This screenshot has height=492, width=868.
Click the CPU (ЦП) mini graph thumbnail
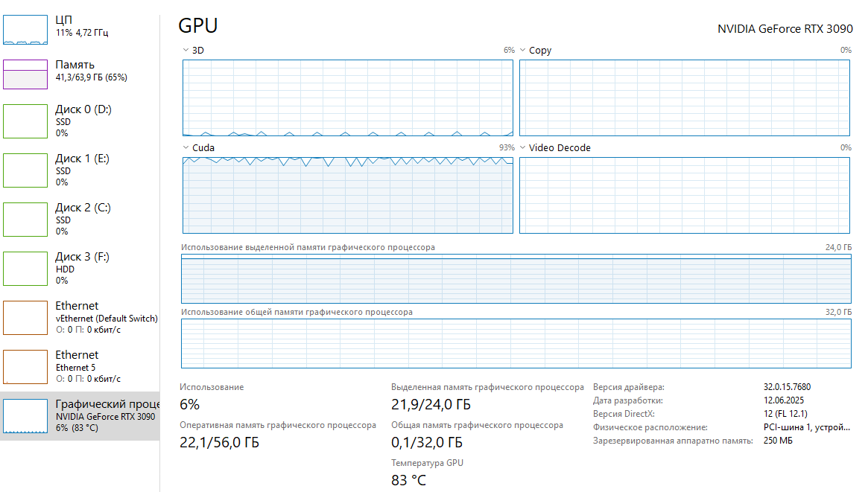[x=25, y=29]
